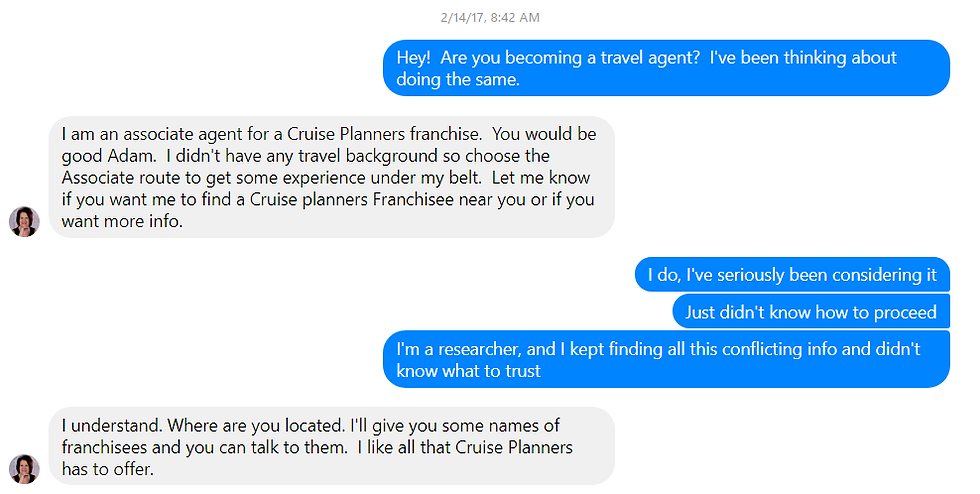Viewport: 980px width, 494px height.
Task: Click the 2/14/17, 8:42 AM timestamp
Action: point(490,18)
